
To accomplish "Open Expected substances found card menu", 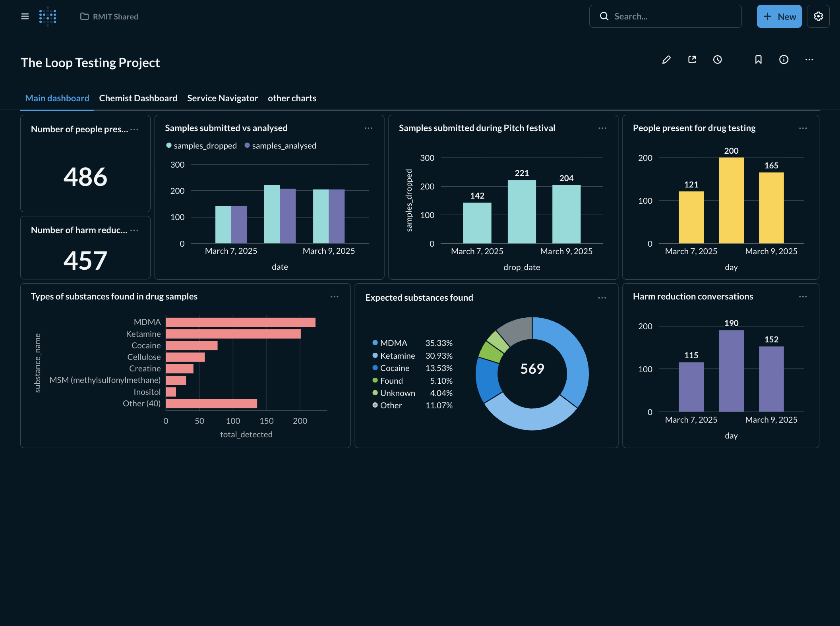I will tap(602, 298).
